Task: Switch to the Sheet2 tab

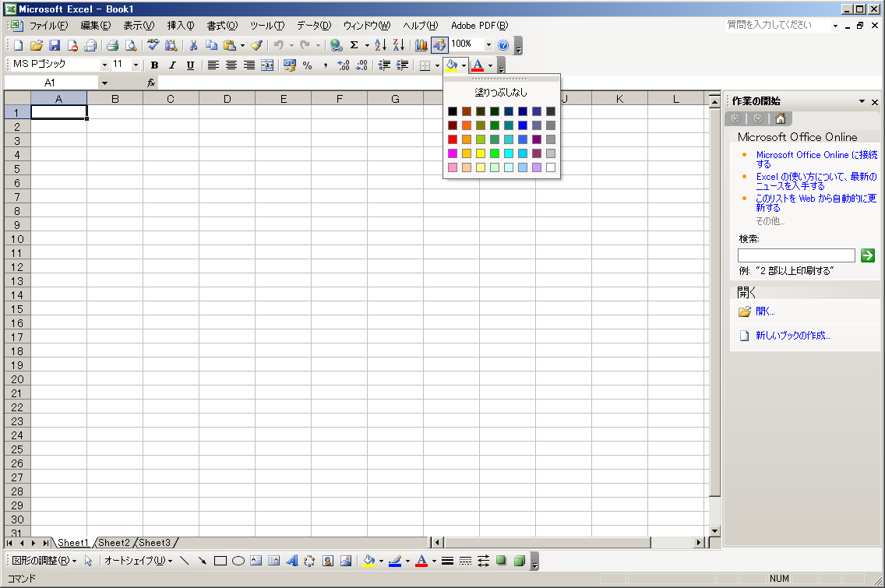Action: click(x=114, y=543)
